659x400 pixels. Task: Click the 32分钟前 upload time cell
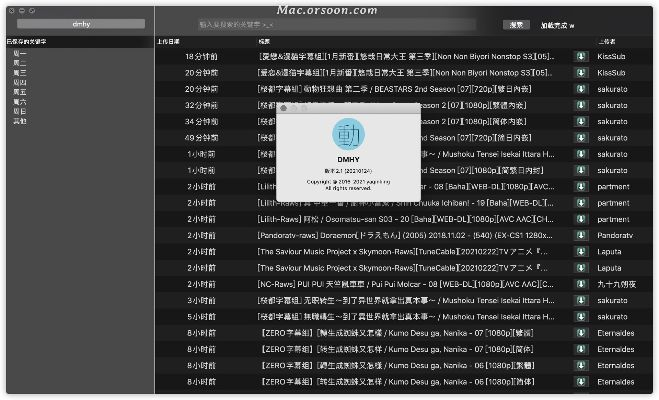pyautogui.click(x=201, y=105)
